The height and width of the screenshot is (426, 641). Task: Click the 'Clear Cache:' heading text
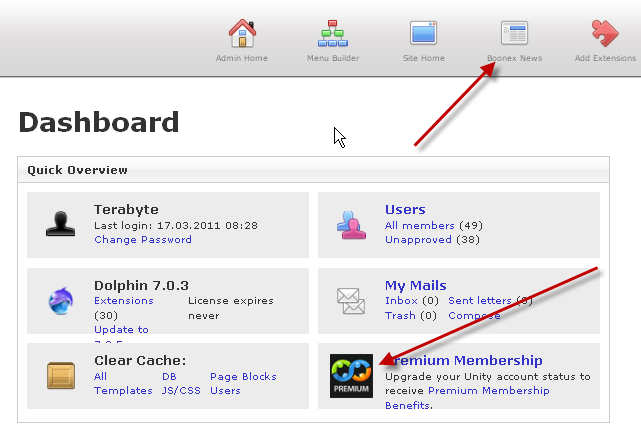[140, 360]
